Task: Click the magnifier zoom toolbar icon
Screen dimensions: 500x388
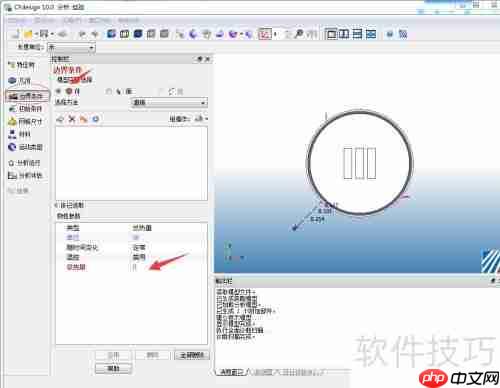Action: pos(299,34)
